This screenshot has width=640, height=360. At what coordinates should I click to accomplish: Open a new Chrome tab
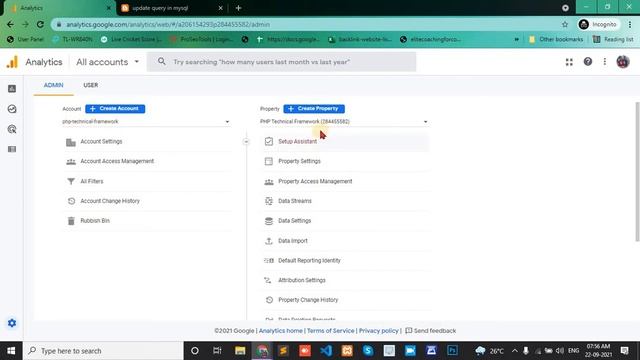coord(238,8)
